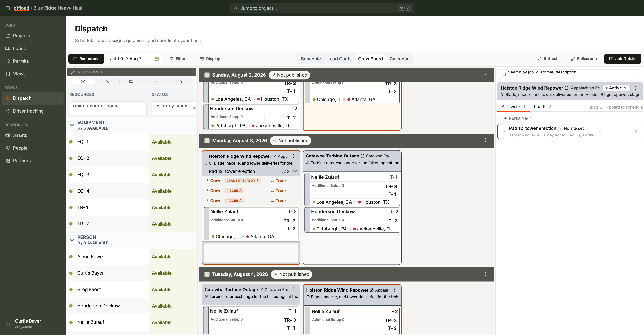This screenshot has height=335, width=644.
Task: Open the more options menu in the Job Details header
Action: (636, 88)
